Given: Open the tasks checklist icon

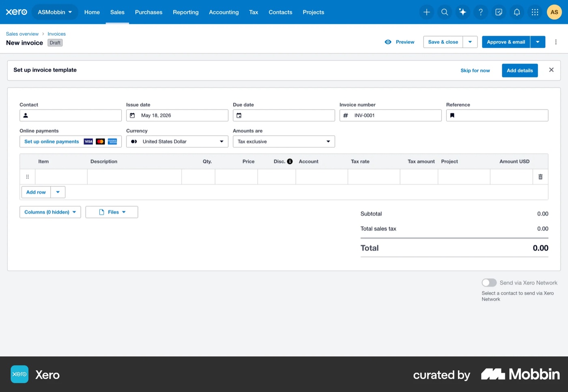Looking at the screenshot, I should [x=499, y=12].
